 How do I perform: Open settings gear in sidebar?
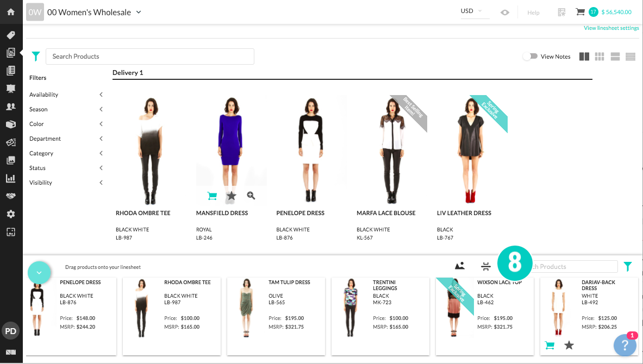coord(11,214)
